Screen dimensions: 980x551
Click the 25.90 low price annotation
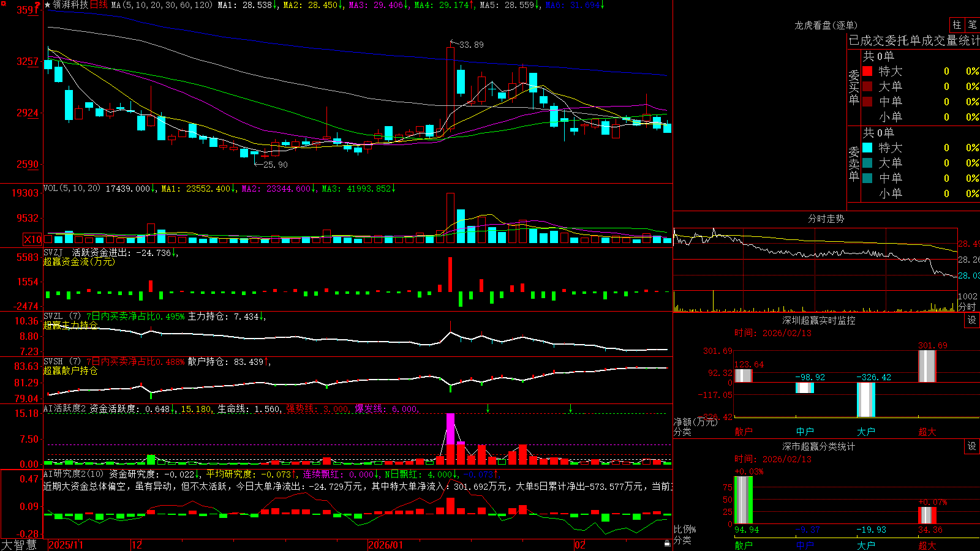point(275,165)
